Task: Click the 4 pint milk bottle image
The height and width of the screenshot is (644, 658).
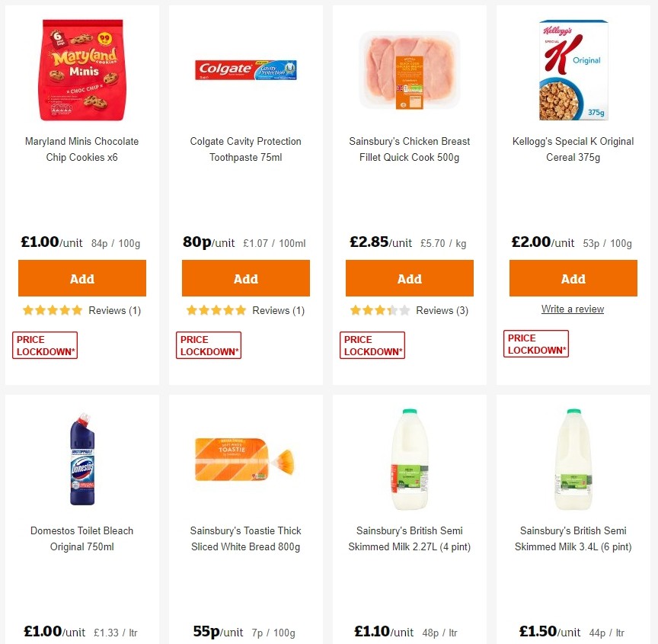Action: click(x=409, y=457)
